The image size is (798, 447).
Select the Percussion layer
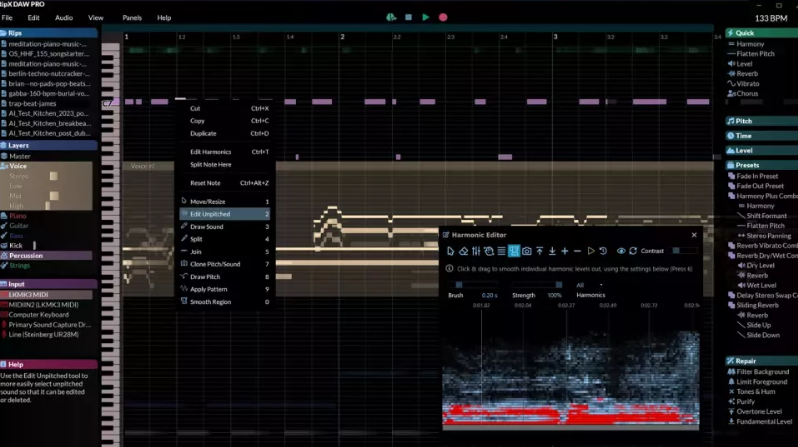coord(46,256)
